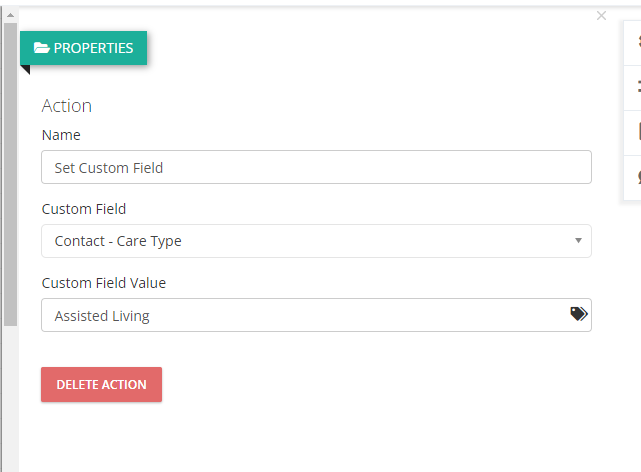Click into the Assisted Living value field
This screenshot has width=641, height=472.
pos(316,315)
